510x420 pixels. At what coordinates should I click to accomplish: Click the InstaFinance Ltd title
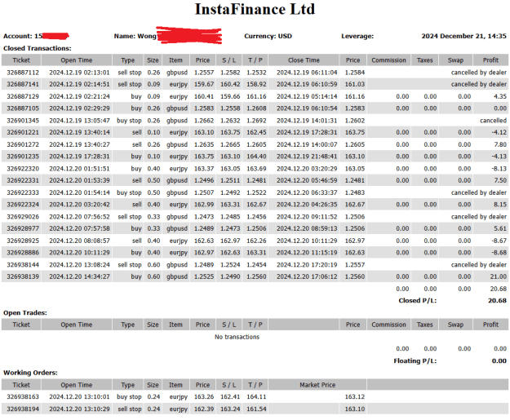tap(255, 9)
